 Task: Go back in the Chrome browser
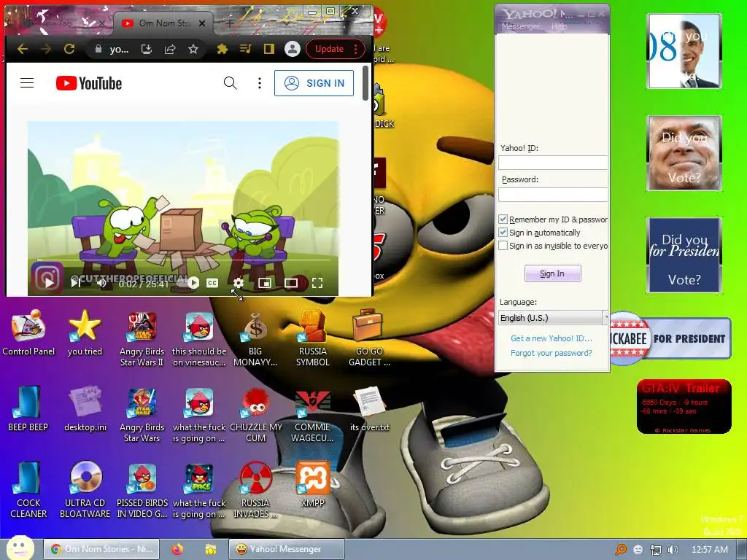pos(23,49)
